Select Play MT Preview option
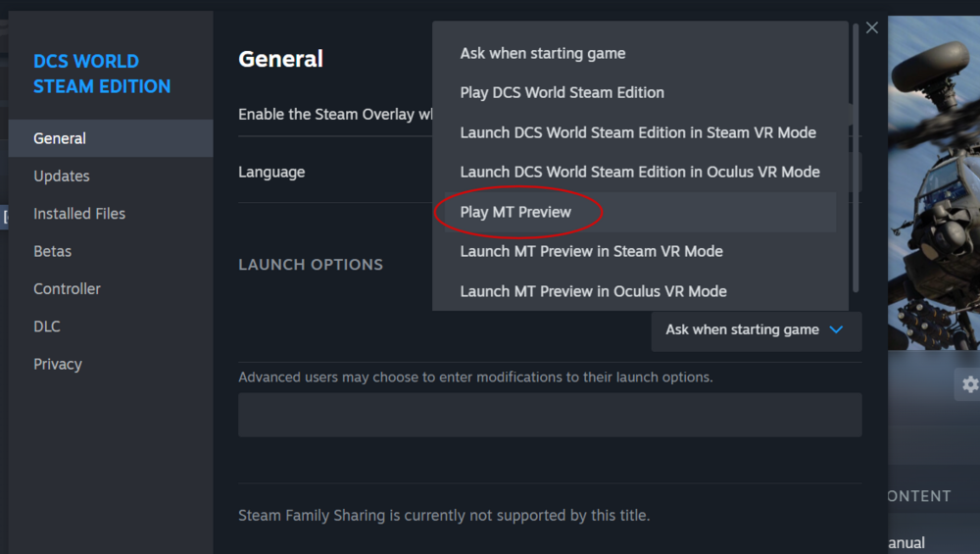 [515, 212]
